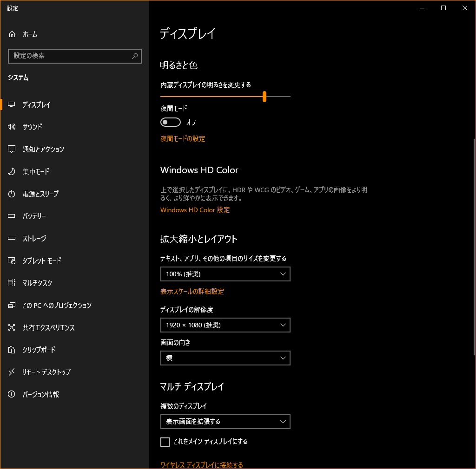Image resolution: width=476 pixels, height=469 pixels.
Task: Open the 複数のディスプレイ dropdown
Action: 225,422
